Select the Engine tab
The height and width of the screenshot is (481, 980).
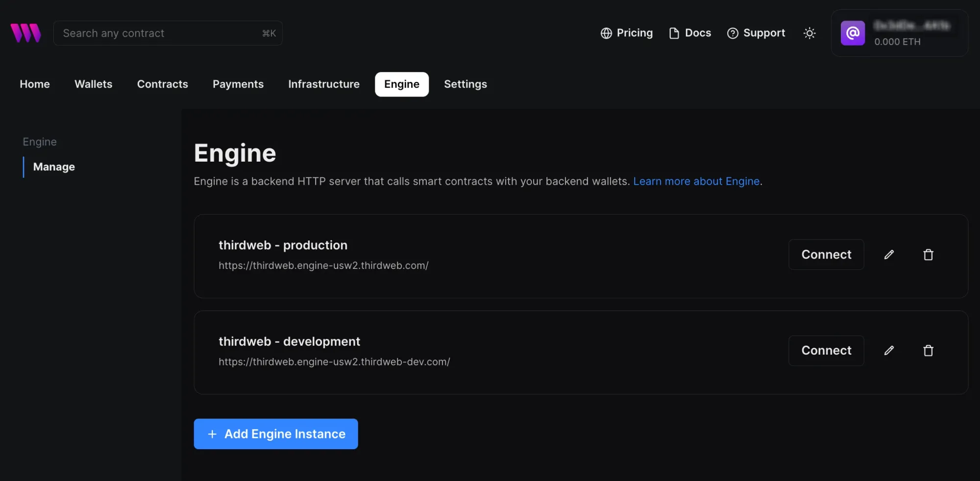tap(402, 84)
